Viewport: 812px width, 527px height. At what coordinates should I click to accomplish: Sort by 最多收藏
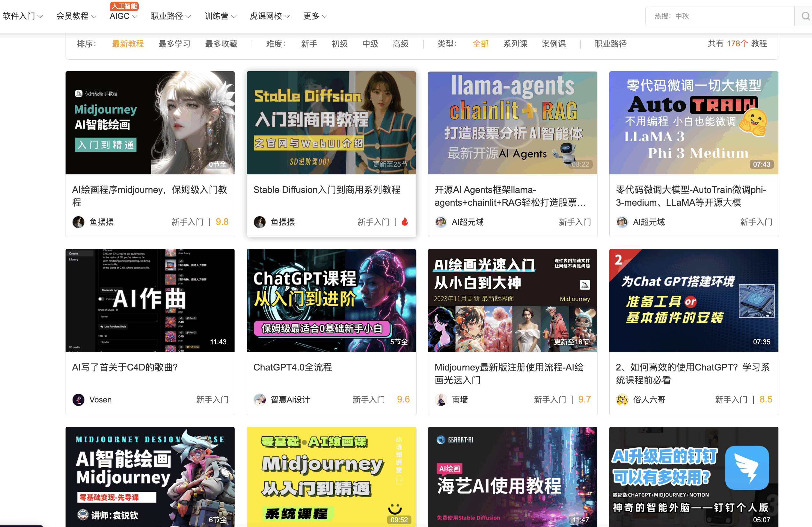[221, 44]
